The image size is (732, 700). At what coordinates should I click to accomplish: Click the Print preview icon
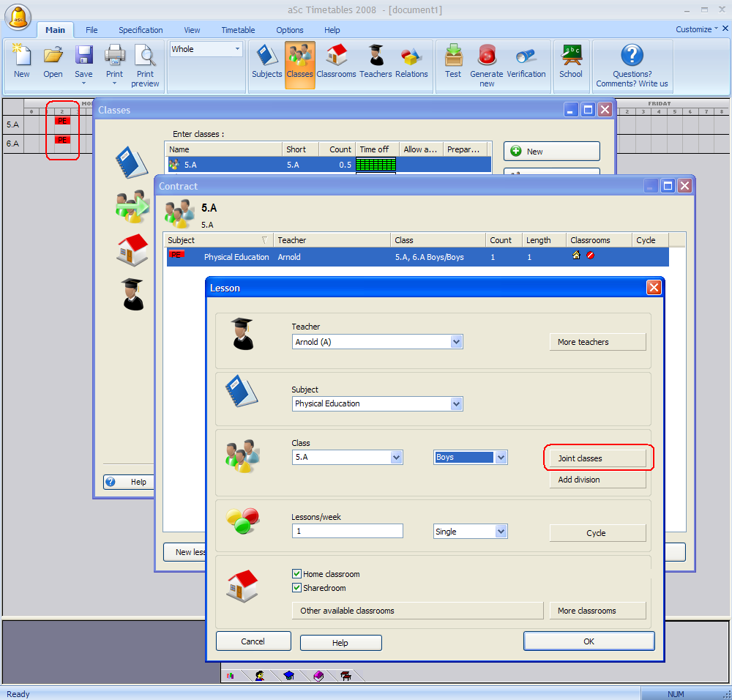coord(145,64)
